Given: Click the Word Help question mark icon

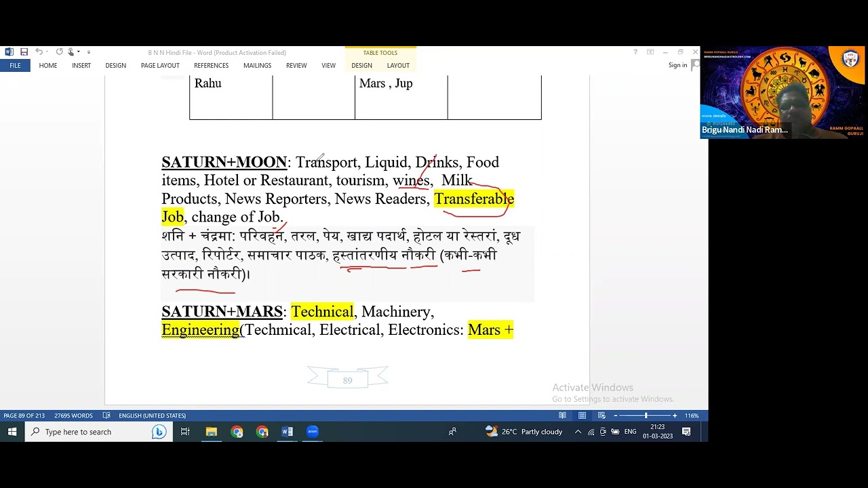Looking at the screenshot, I should pyautogui.click(x=635, y=52).
